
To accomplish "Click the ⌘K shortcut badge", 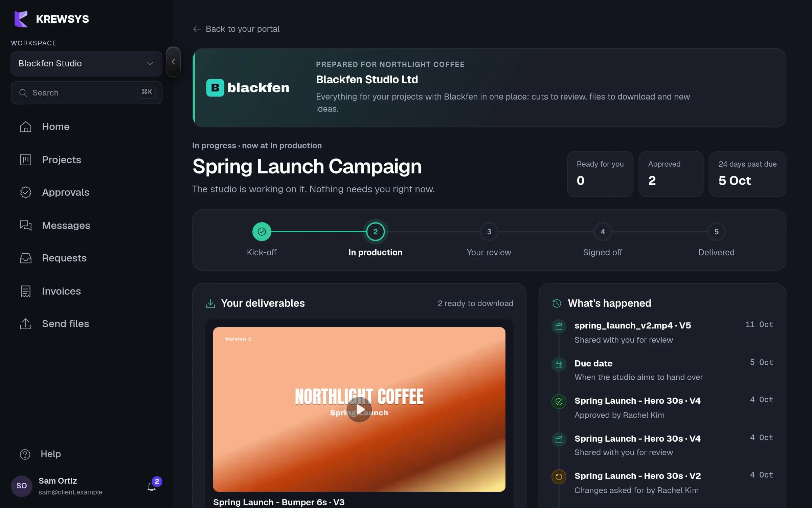I will (147, 92).
